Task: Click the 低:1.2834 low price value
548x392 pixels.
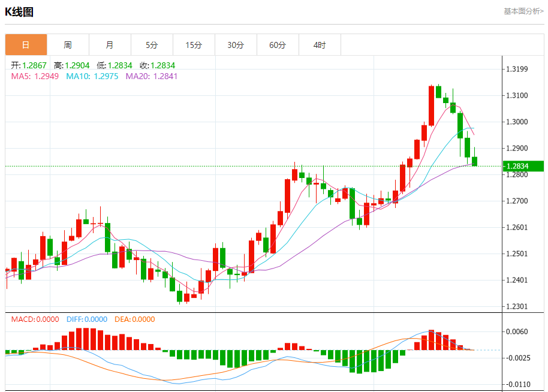Action: [x=115, y=65]
